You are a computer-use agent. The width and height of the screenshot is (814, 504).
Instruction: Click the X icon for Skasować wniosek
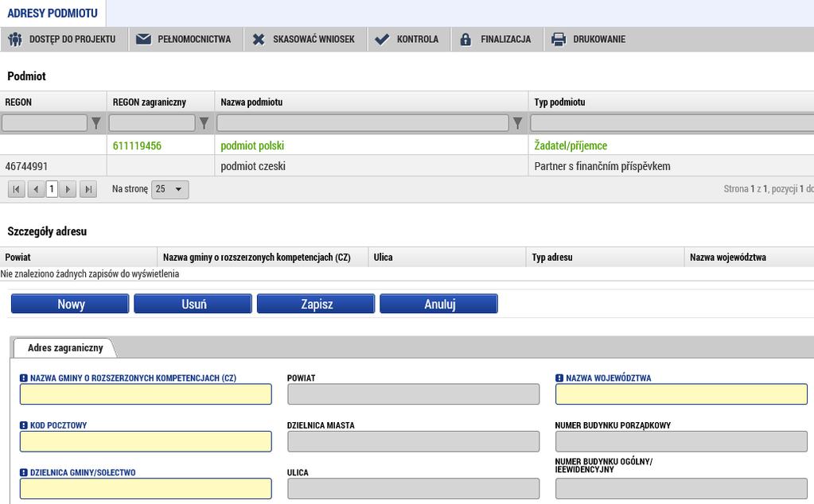tap(259, 40)
